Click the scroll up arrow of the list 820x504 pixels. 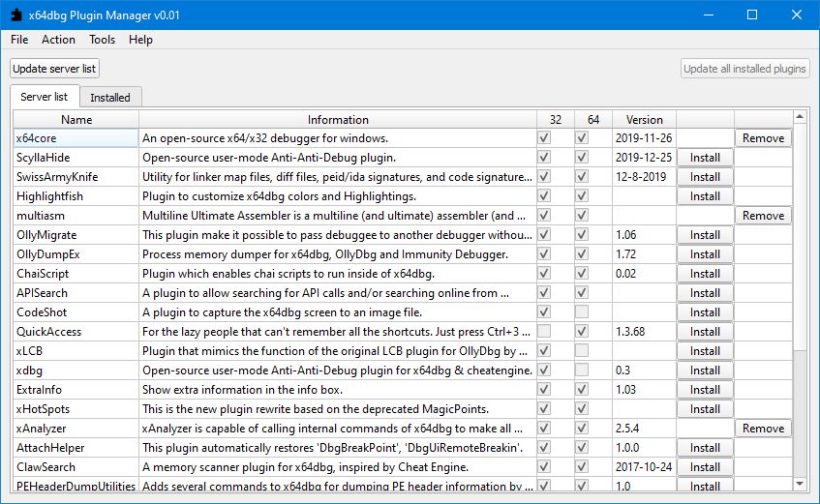800,117
